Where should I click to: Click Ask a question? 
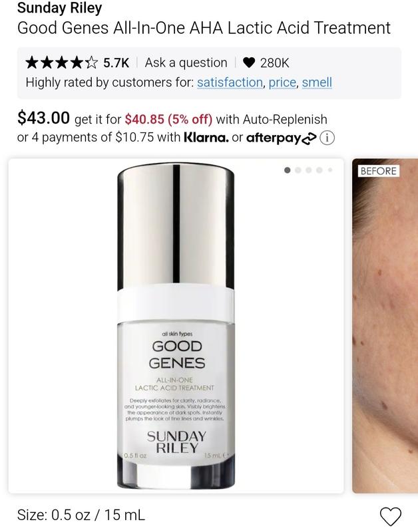(186, 63)
